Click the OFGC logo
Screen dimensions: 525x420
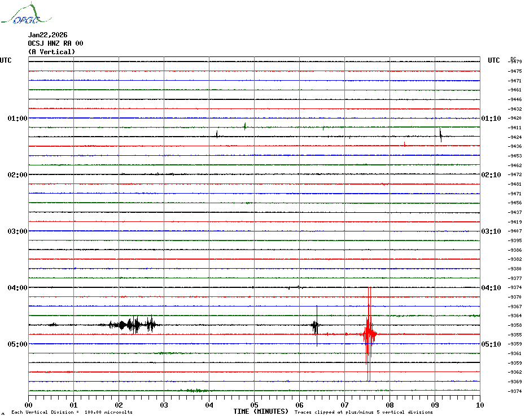point(26,14)
